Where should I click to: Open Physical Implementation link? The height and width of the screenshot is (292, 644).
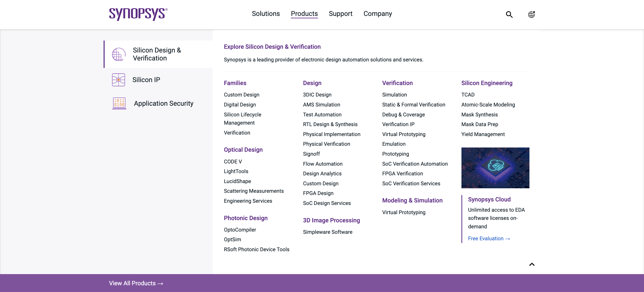click(x=331, y=134)
